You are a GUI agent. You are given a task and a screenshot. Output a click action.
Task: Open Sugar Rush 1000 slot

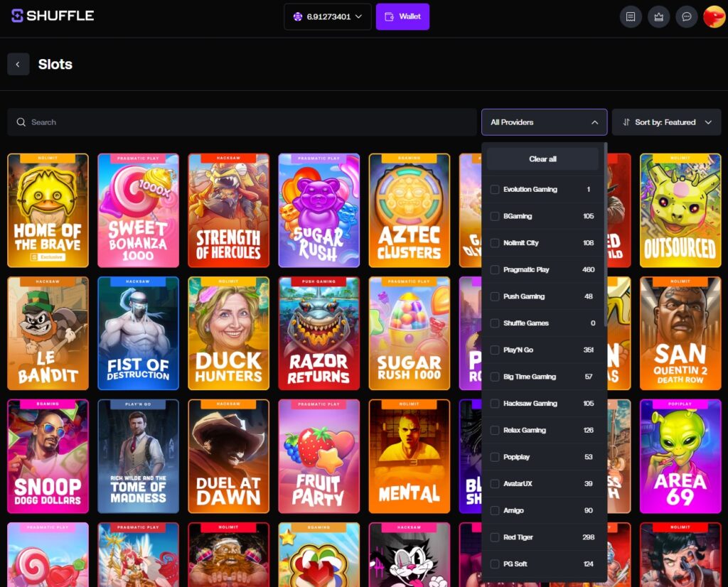pos(409,333)
